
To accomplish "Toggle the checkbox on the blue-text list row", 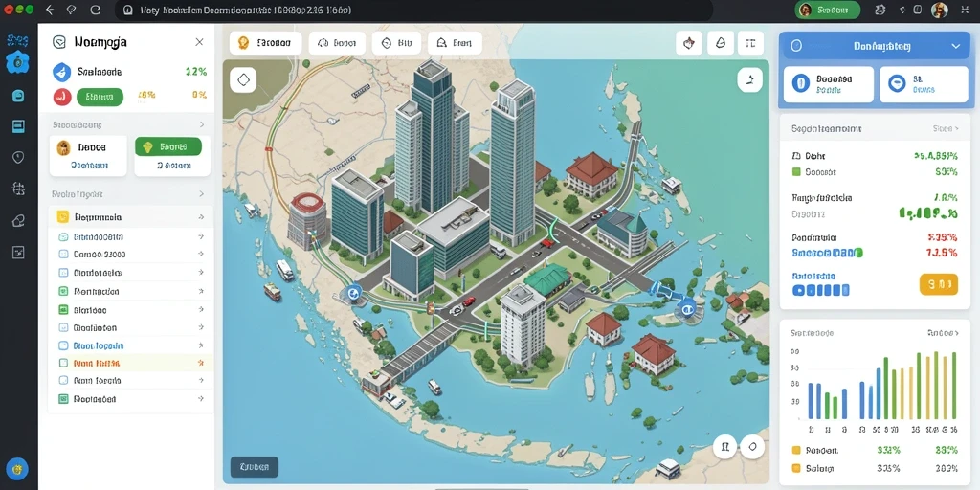I will [x=62, y=345].
